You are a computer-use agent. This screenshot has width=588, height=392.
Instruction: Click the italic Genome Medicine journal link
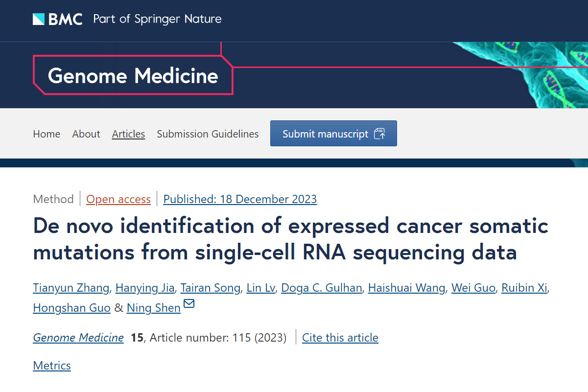pos(78,338)
